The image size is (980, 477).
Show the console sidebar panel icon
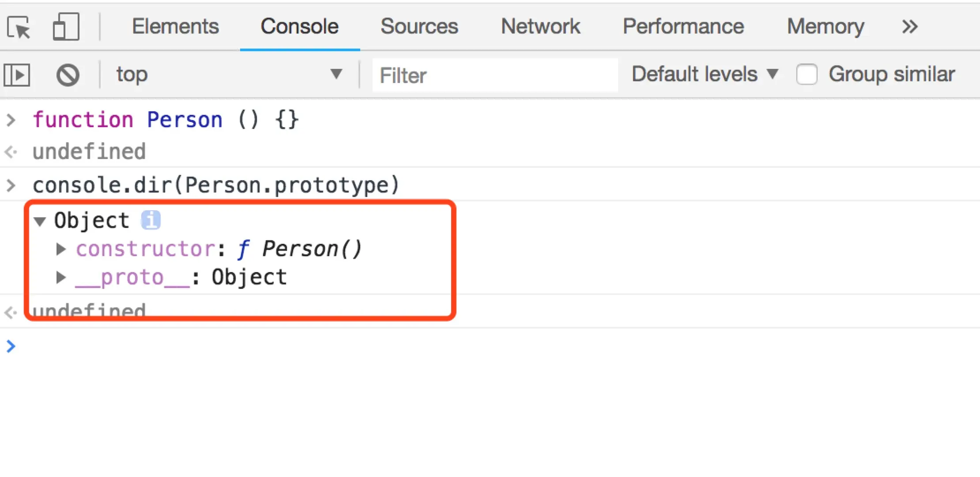coord(17,75)
